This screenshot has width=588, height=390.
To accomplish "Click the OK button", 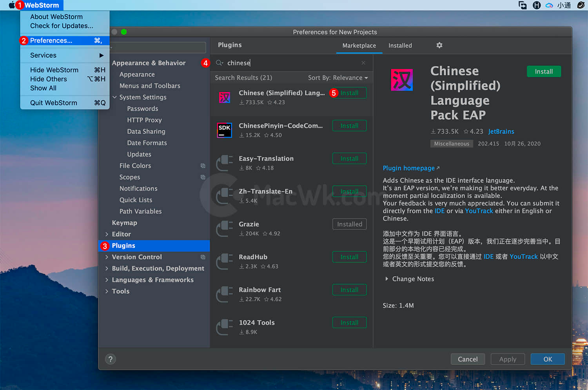I will pyautogui.click(x=548, y=359).
